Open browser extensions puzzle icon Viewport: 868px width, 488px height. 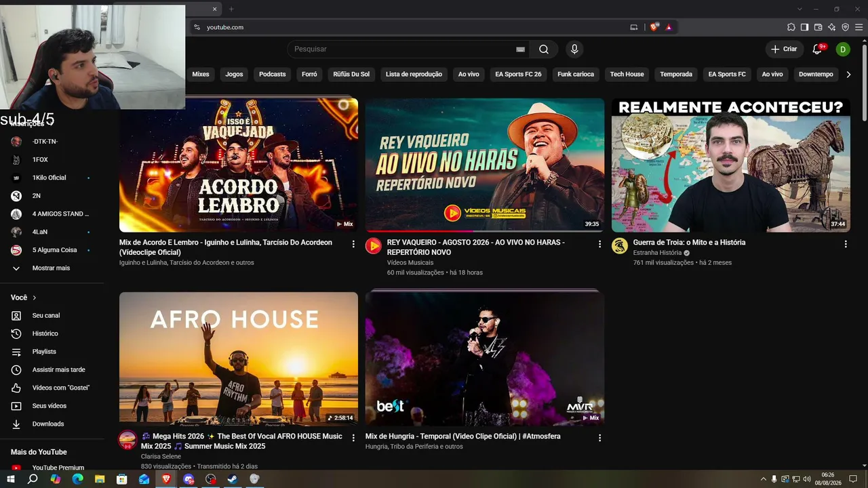791,27
